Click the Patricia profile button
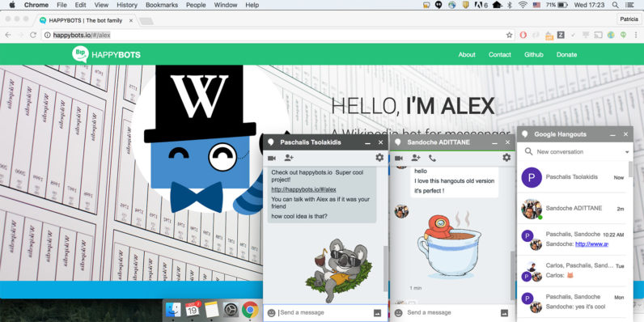 pos(629,19)
